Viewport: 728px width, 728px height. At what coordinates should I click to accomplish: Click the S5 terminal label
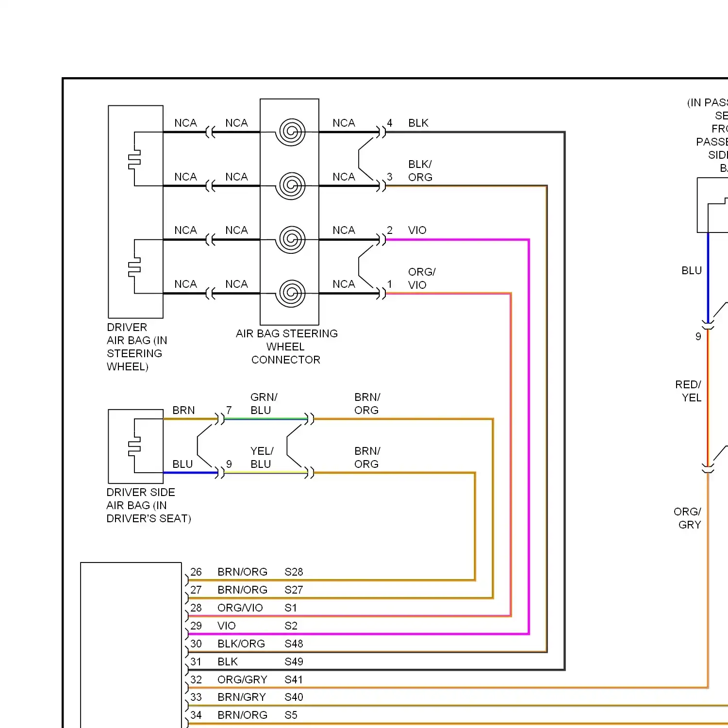pos(291,715)
